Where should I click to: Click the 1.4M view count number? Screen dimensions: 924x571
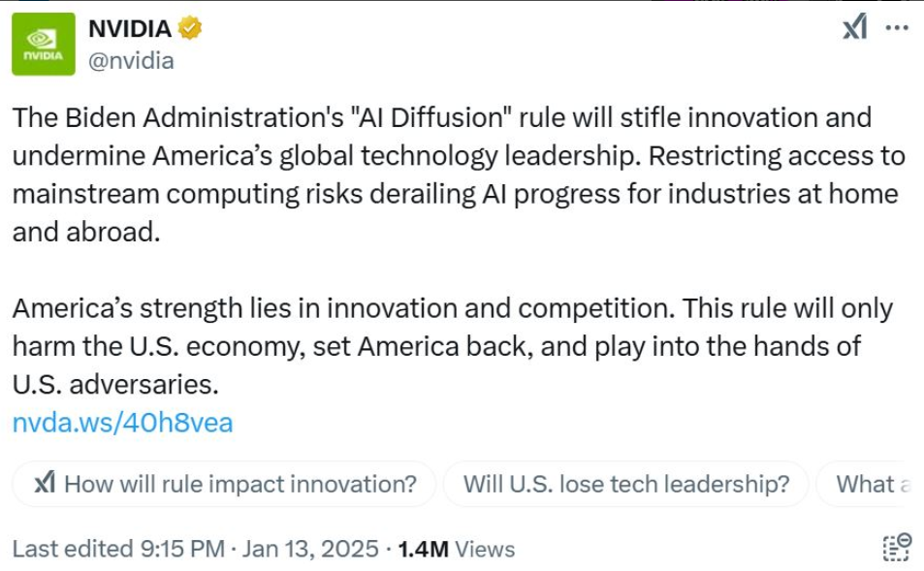pos(423,549)
